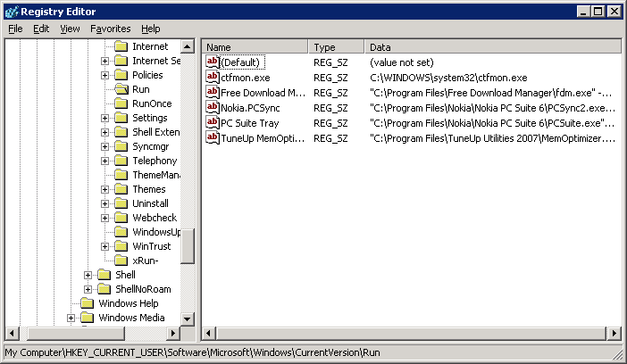Screen dimensions: 627x364
Task: Click the status bar registry path
Action: point(193,352)
